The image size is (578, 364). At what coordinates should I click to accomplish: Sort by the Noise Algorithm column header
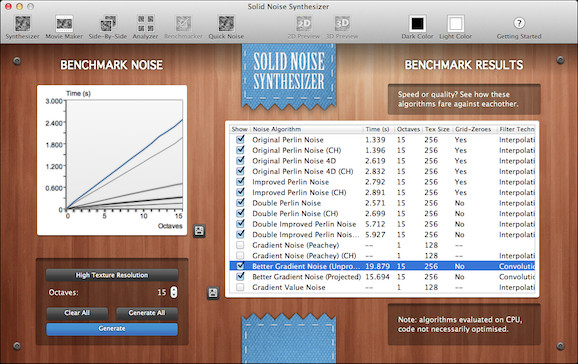point(276,129)
